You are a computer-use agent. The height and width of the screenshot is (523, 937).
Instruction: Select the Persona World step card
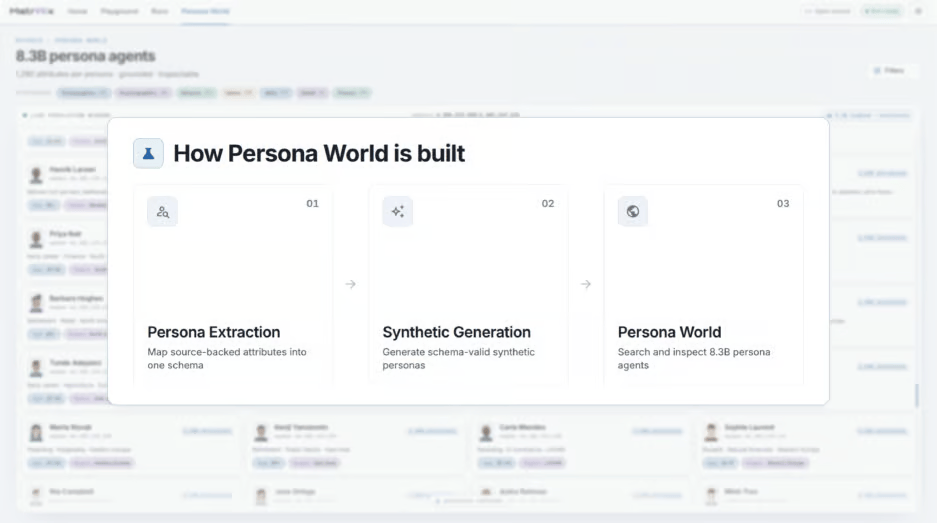point(703,286)
